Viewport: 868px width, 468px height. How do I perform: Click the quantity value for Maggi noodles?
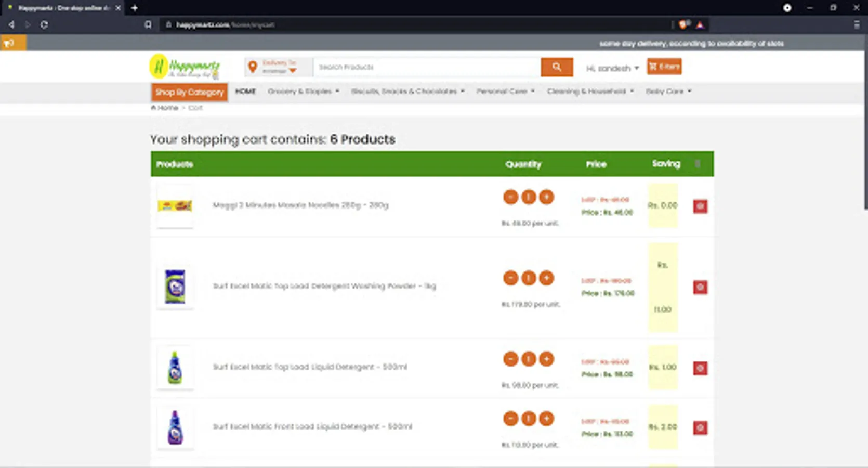[x=529, y=197]
